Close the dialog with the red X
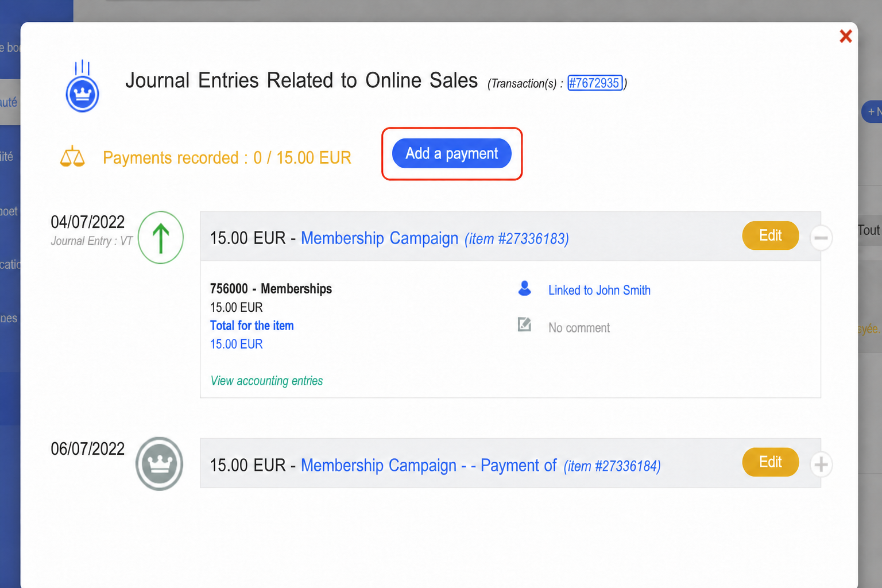This screenshot has height=588, width=882. pyautogui.click(x=845, y=36)
